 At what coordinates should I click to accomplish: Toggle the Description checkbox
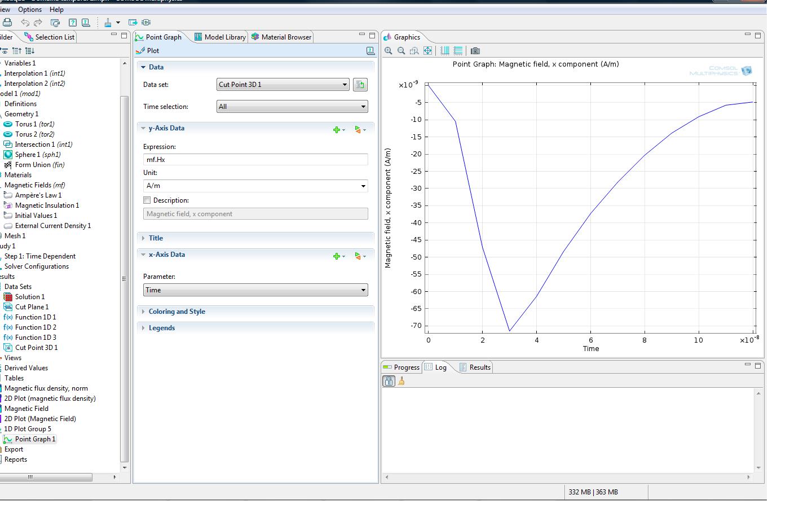pos(147,200)
